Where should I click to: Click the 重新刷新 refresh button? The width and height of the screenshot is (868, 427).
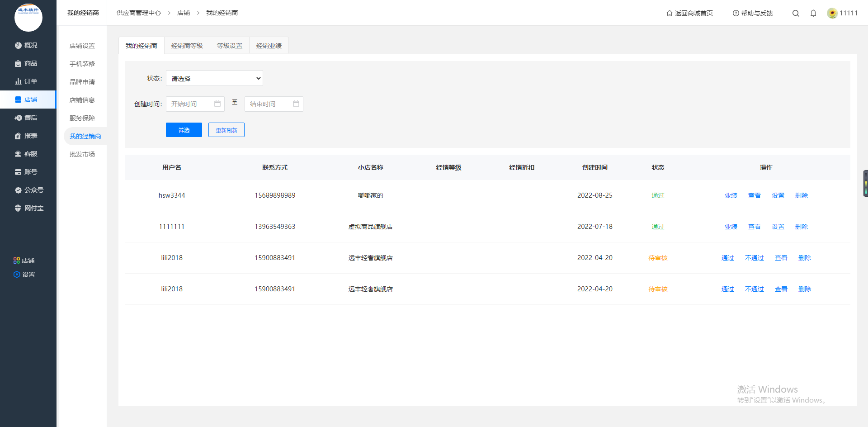pyautogui.click(x=226, y=130)
